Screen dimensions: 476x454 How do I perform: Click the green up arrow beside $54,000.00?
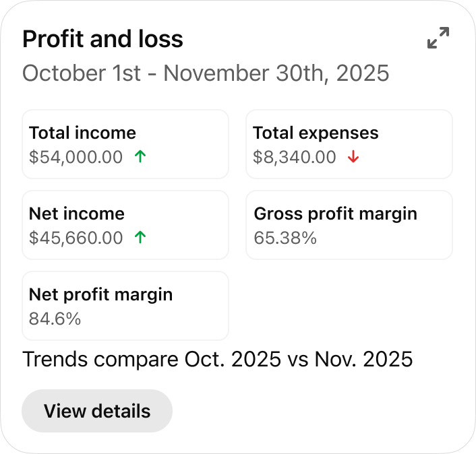(x=140, y=157)
